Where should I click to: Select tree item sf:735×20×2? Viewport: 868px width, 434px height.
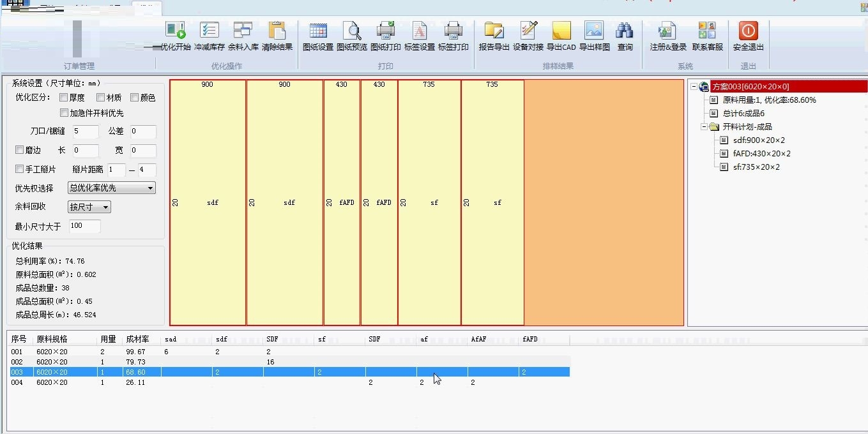756,167
